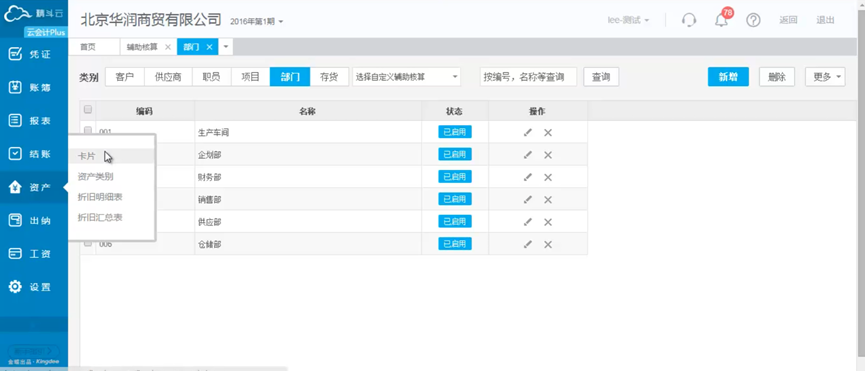Screen dimensions: 865x371
Task: Check the box for row 001 生产车间
Action: (x=88, y=131)
